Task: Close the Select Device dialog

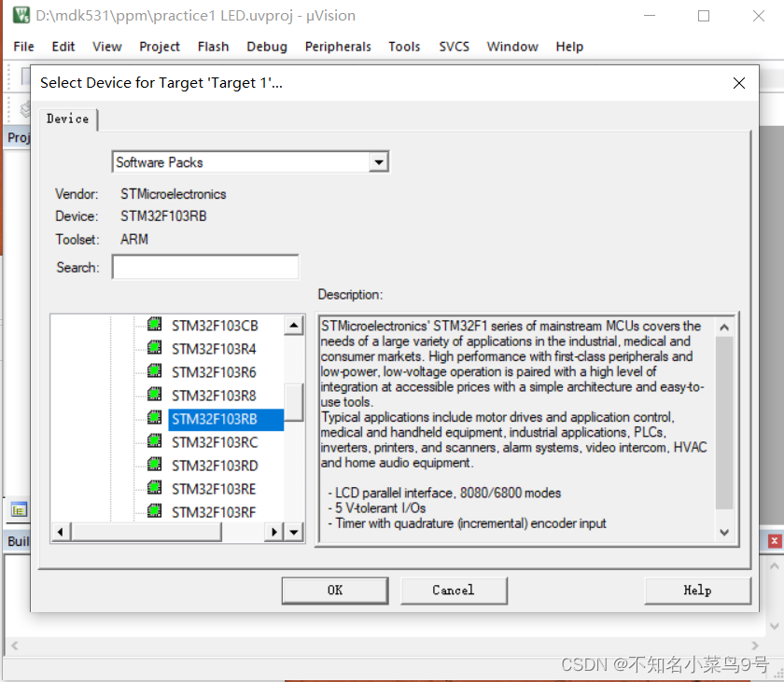Action: click(x=739, y=83)
